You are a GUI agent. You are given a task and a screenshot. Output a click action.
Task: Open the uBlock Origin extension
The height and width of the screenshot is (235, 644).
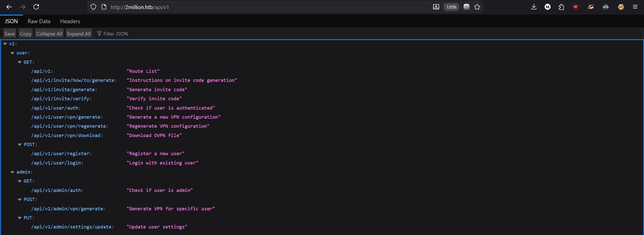tap(576, 7)
